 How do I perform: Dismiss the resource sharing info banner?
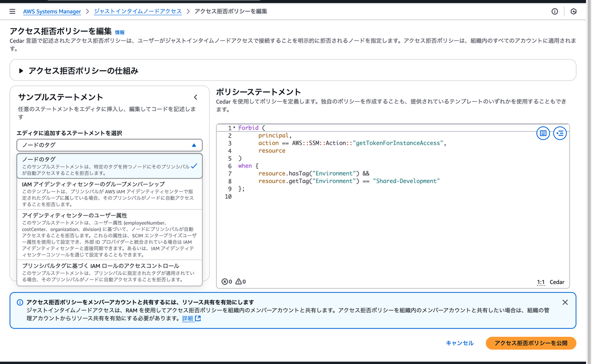click(565, 302)
